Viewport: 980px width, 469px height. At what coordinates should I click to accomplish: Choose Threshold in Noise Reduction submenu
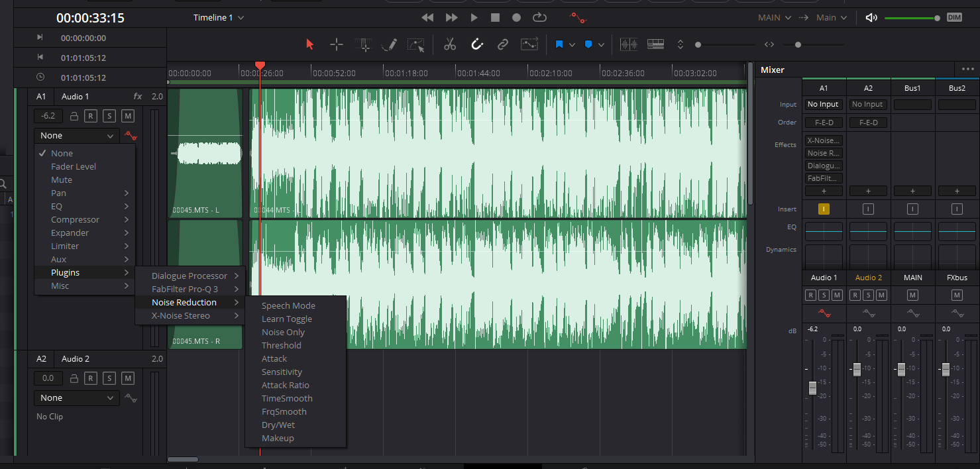pos(282,345)
